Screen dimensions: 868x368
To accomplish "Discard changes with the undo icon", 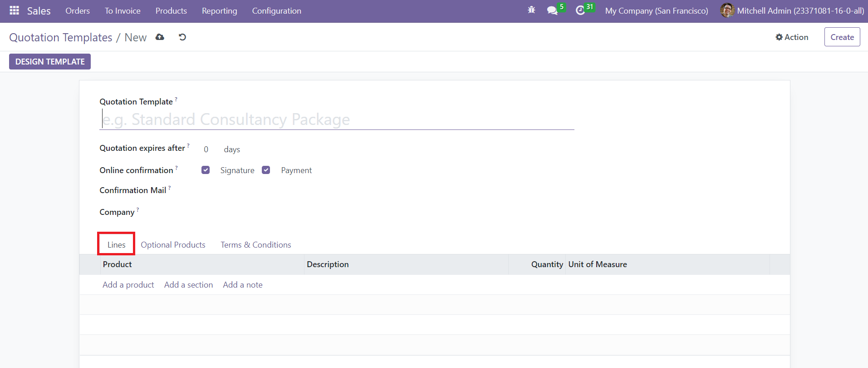I will click(x=182, y=37).
